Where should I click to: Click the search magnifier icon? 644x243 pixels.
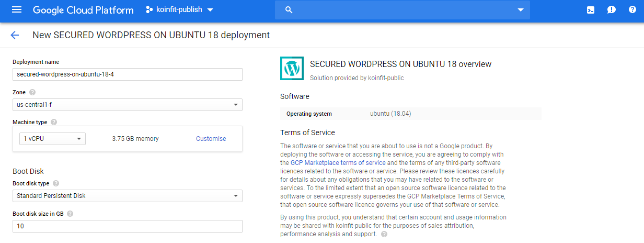(289, 10)
